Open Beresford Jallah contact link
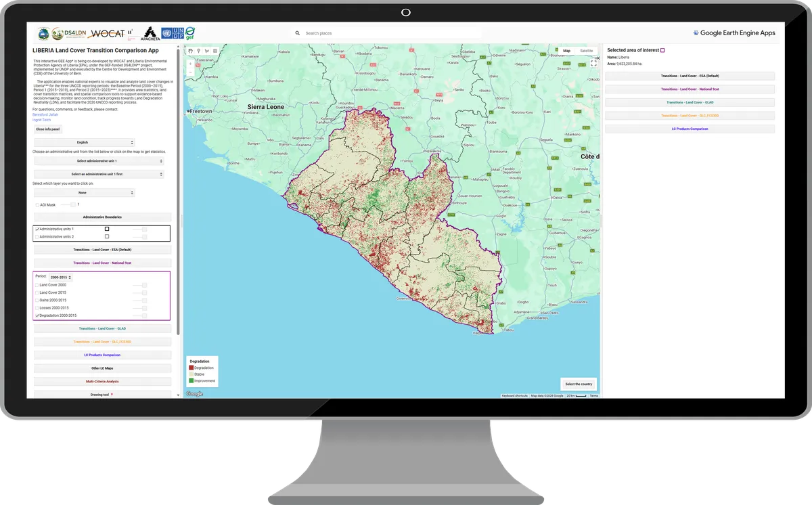Image resolution: width=812 pixels, height=505 pixels. point(45,114)
